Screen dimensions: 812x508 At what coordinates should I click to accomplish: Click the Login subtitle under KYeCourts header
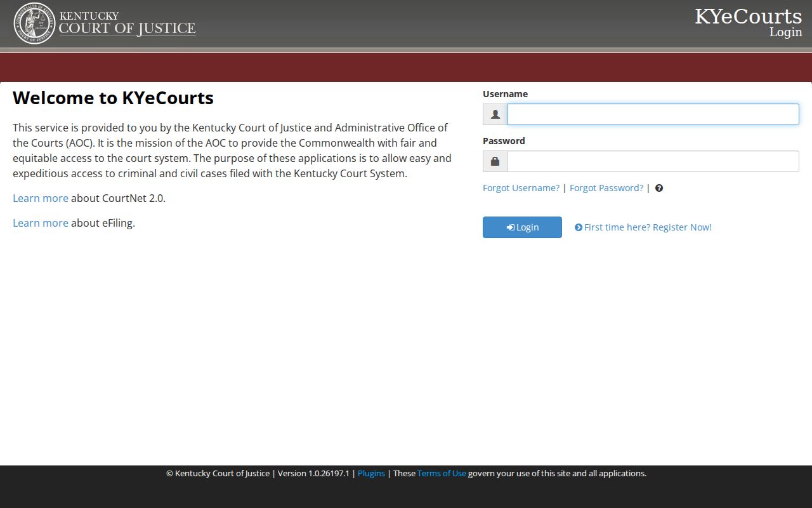click(786, 32)
